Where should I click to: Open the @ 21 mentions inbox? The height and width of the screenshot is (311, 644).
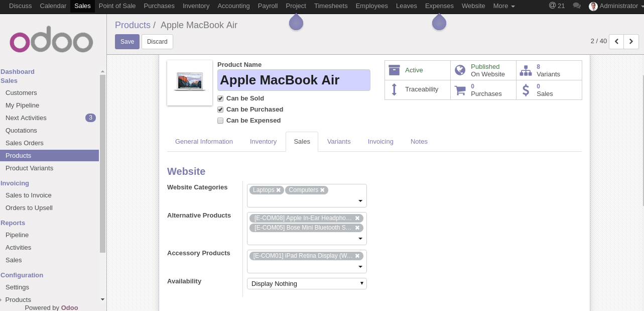point(557,6)
